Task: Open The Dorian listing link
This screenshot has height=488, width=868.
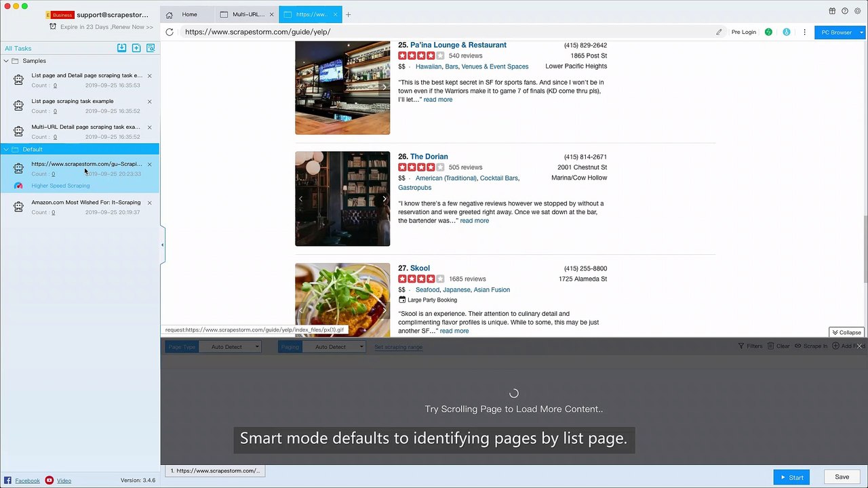Action: [429, 157]
